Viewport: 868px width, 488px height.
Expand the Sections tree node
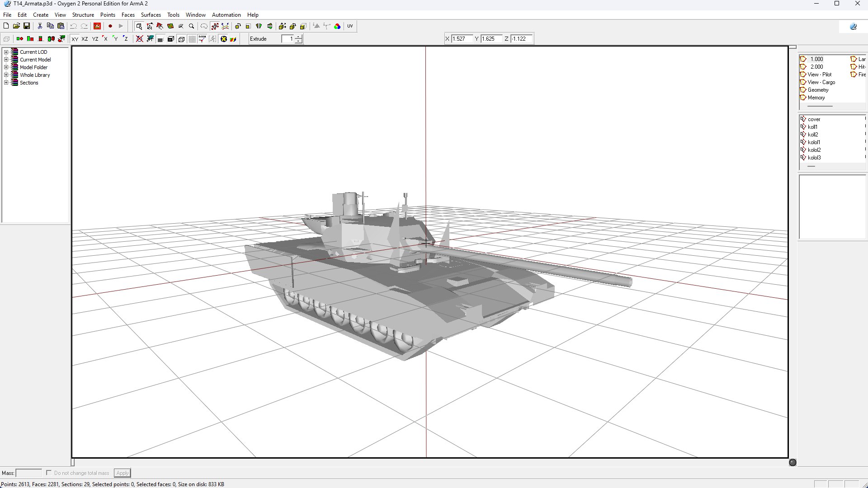6,83
